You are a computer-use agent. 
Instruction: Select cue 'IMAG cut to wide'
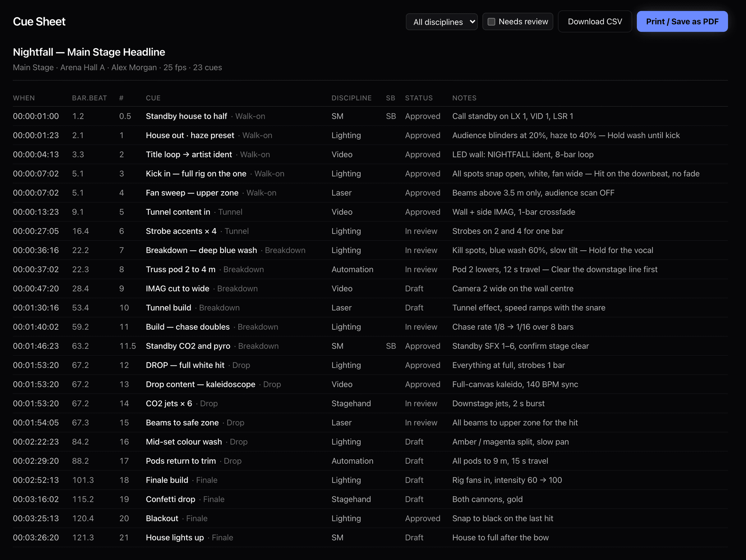click(x=177, y=289)
